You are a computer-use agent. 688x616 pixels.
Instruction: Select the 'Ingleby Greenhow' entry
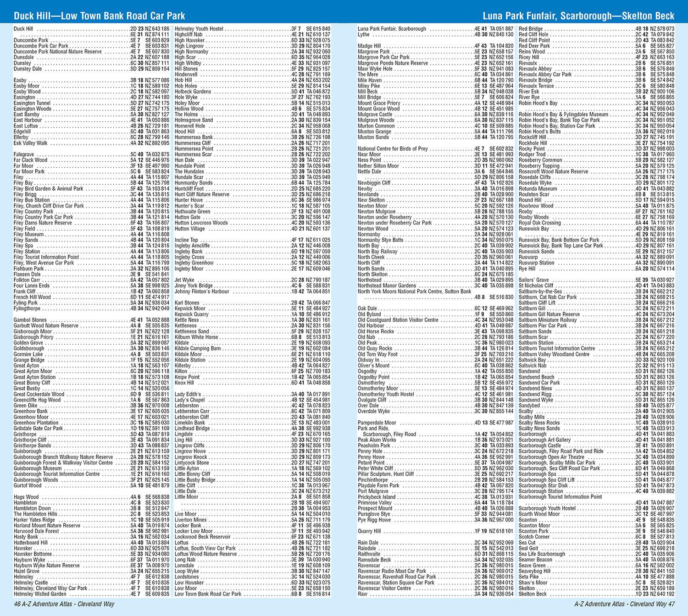coord(252,263)
